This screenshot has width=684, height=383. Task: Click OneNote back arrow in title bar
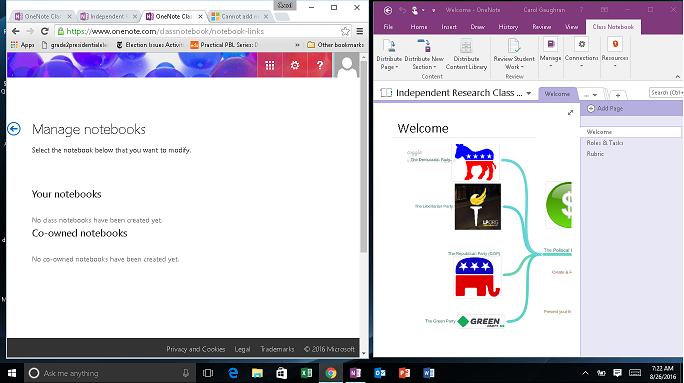click(x=387, y=10)
